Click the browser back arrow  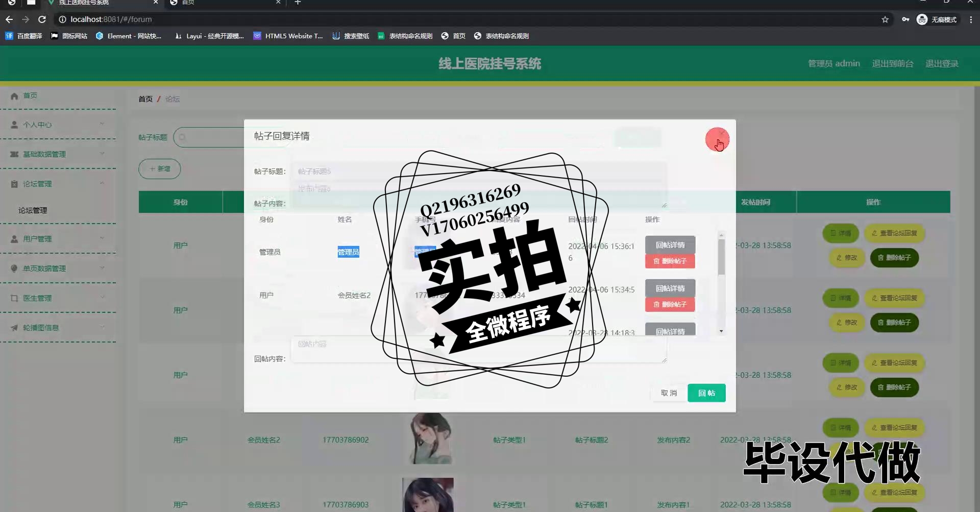[x=9, y=19]
